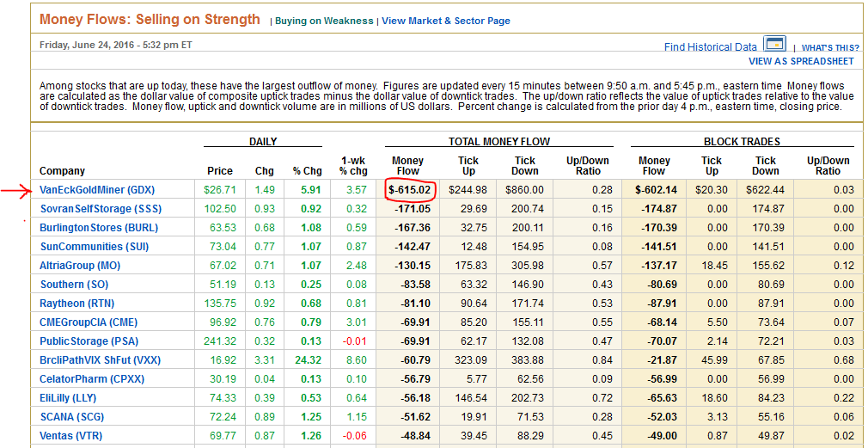868x448 pixels.
Task: Open the Southern (SO) company link
Action: pyautogui.click(x=74, y=285)
